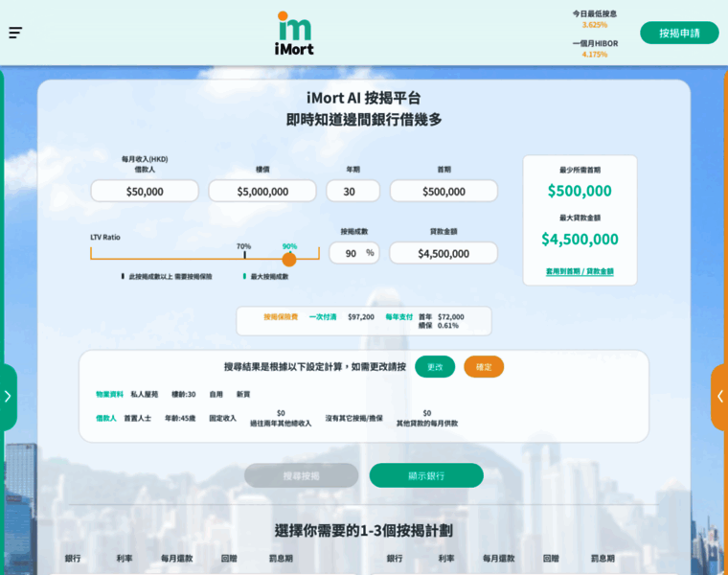The image size is (728, 575).
Task: Click 按揭保險費 label
Action: click(281, 317)
